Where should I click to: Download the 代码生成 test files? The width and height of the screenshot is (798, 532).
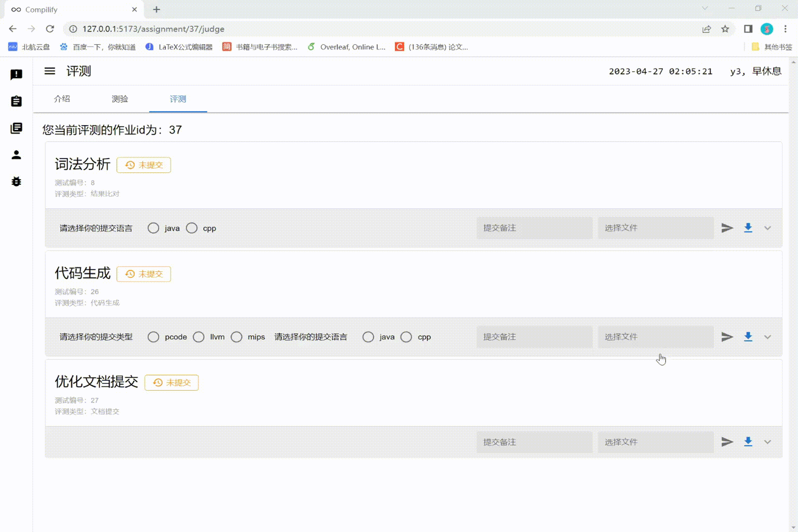coord(748,337)
